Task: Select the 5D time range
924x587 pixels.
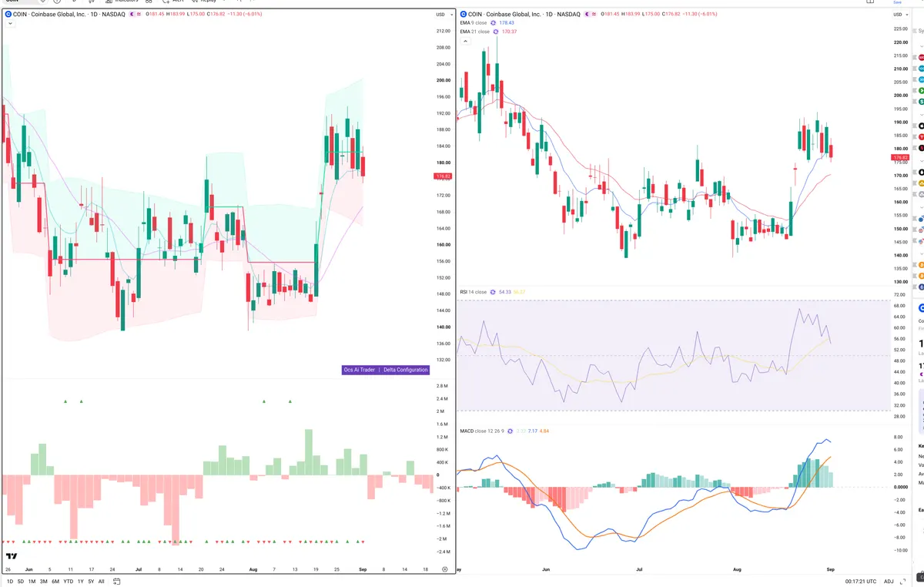Action: tap(21, 581)
